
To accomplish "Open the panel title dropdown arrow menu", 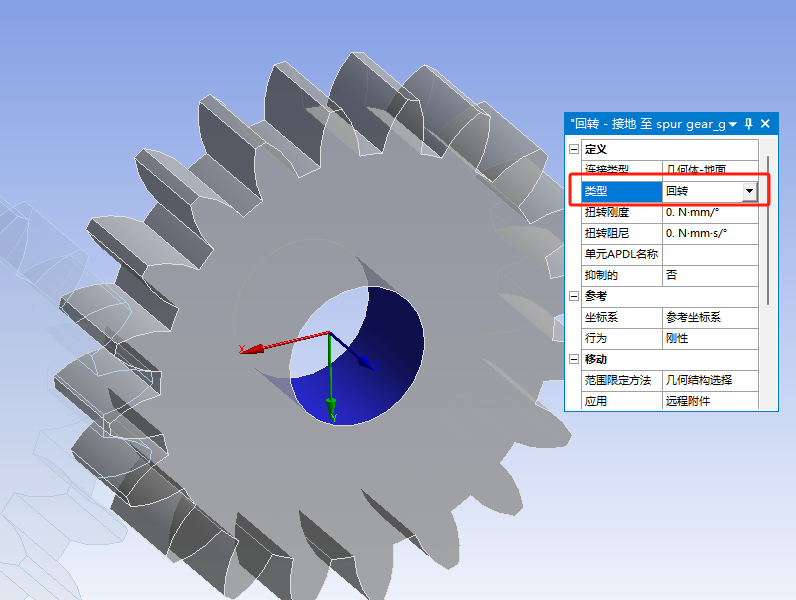I will click(733, 124).
